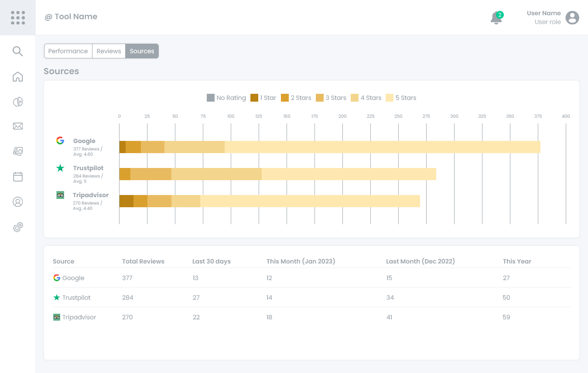Screen dimensions: 588x373
Task: Click Tripadvisor name in table row
Action: (x=79, y=317)
